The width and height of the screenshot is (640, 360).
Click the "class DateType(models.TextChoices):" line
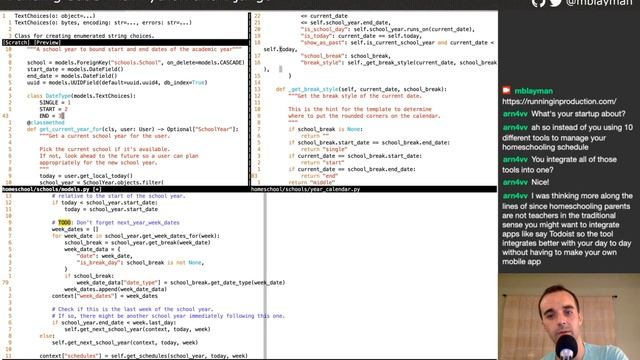(x=81, y=96)
